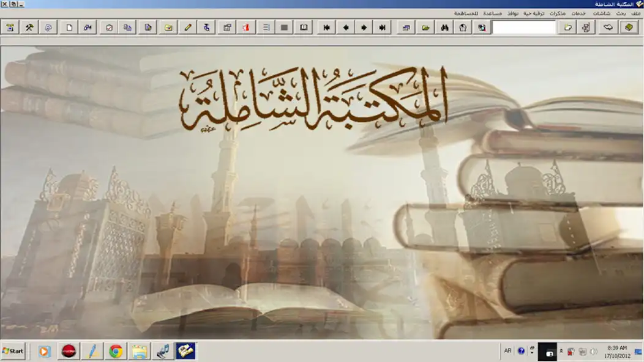
Task: Click inside the toolbar search field
Action: point(523,27)
